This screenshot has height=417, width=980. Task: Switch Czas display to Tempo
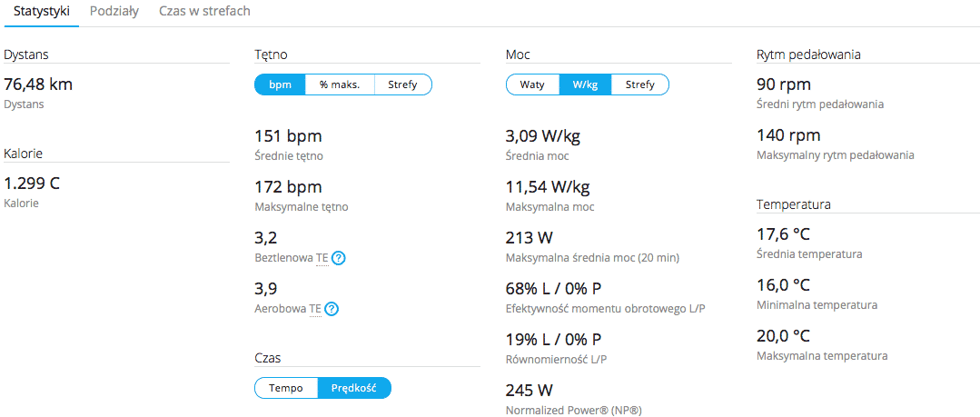(286, 388)
